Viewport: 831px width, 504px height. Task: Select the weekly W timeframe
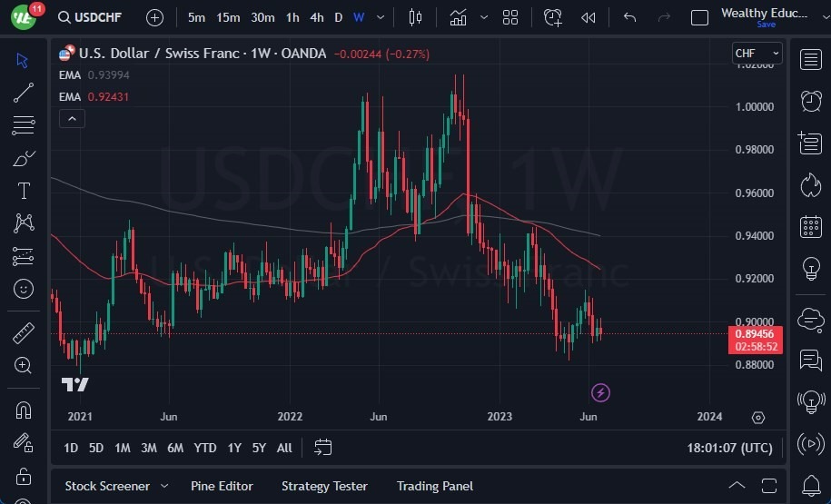coord(359,17)
